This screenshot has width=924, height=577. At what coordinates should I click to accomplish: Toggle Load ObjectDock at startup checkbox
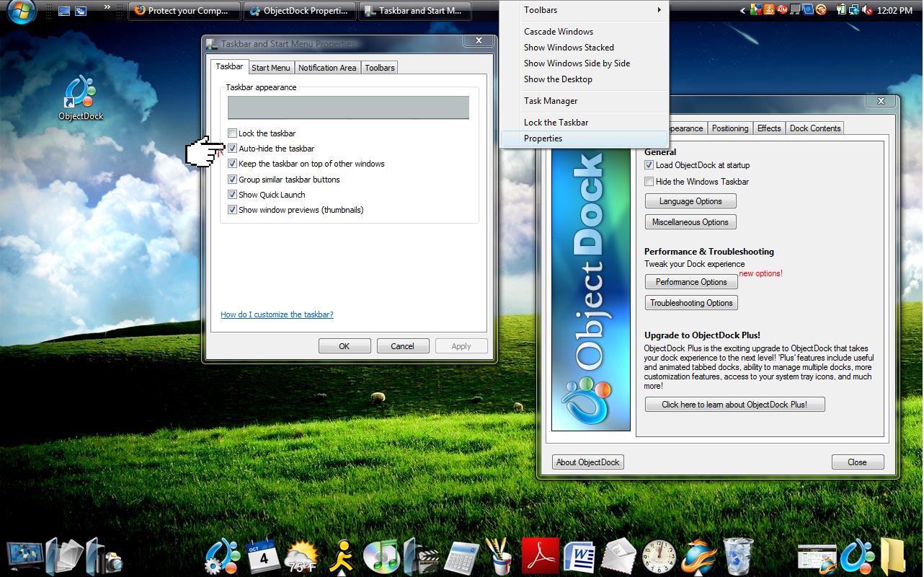click(649, 165)
